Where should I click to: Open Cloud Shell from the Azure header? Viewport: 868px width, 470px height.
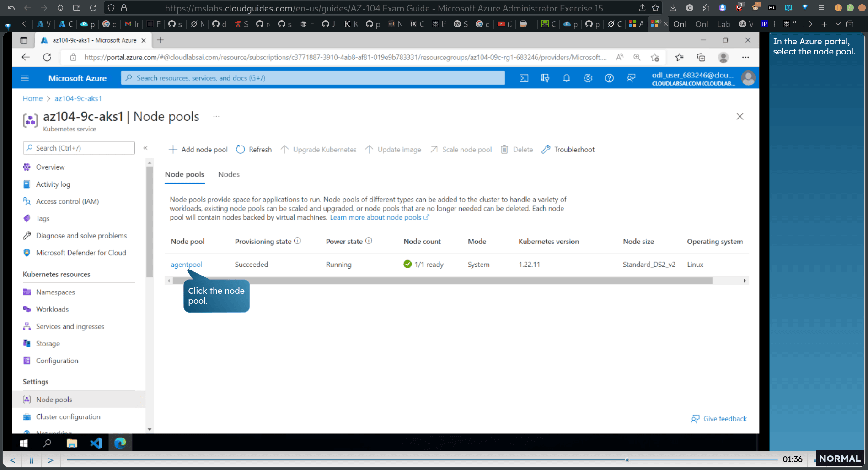(524, 78)
